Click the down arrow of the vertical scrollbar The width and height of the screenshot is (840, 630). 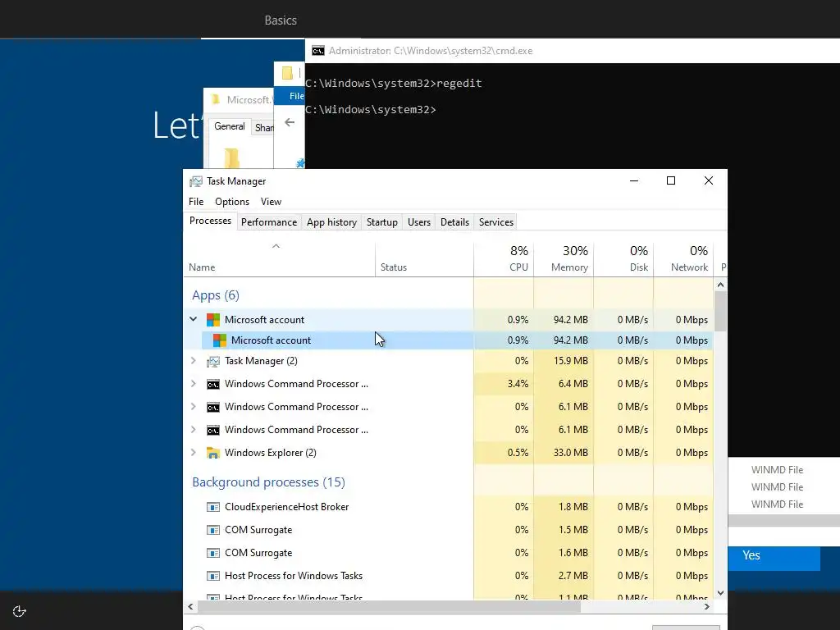[x=720, y=592]
